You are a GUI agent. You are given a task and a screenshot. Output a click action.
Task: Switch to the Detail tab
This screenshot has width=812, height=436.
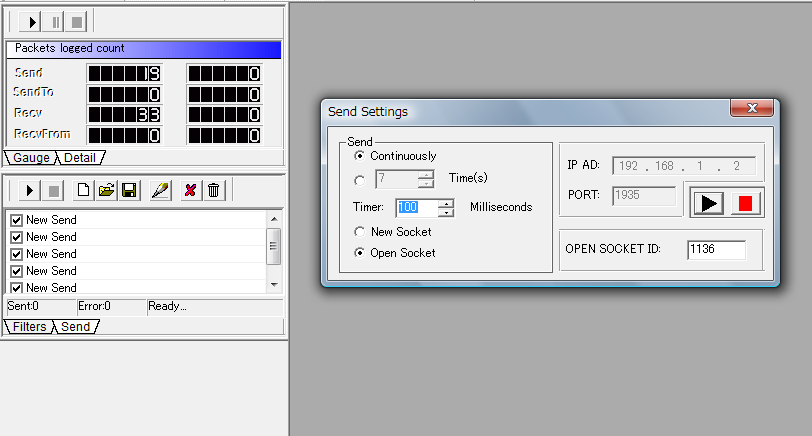point(84,158)
